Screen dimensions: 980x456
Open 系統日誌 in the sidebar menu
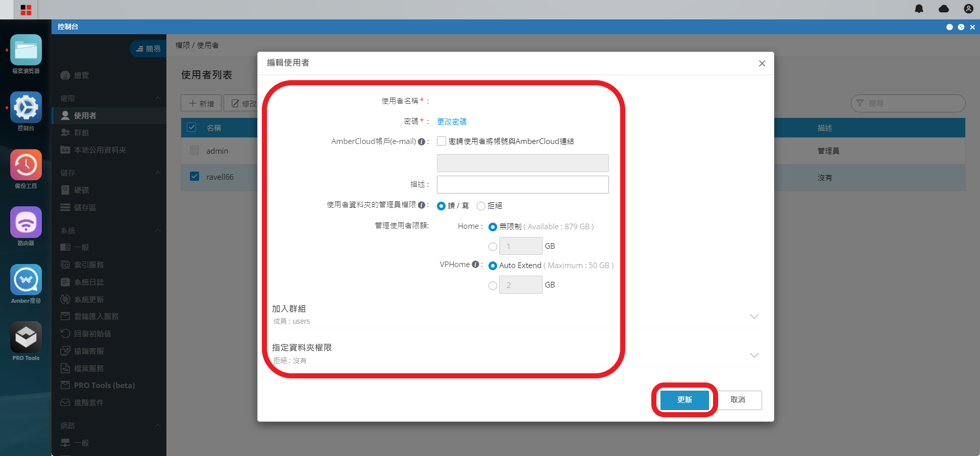coord(89,282)
